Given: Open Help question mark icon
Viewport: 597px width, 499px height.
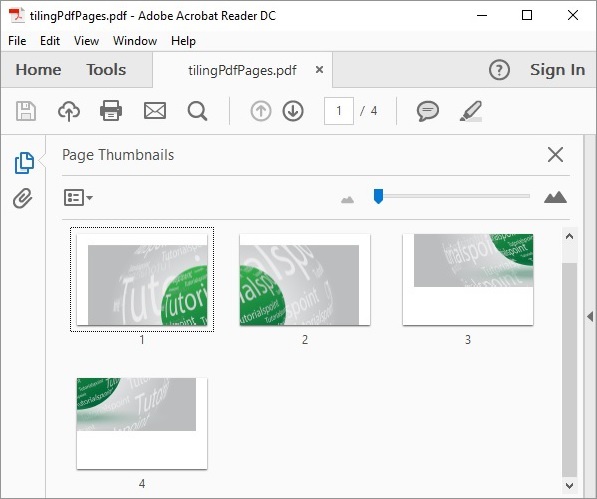Looking at the screenshot, I should click(x=499, y=70).
